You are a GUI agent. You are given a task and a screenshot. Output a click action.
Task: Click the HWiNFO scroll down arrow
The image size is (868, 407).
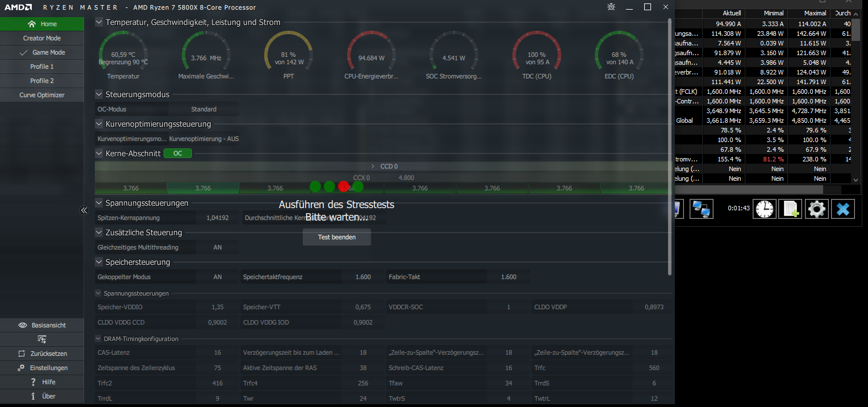[857, 180]
